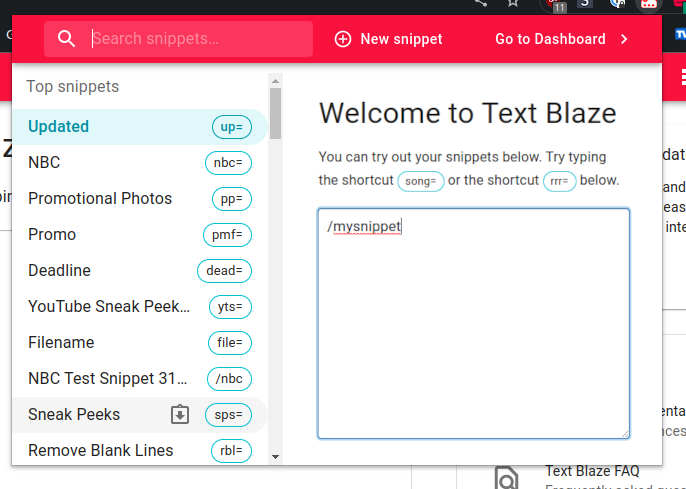Click the snippet list scrollbar thumb
This screenshot has width=686, height=489.
click(275, 114)
